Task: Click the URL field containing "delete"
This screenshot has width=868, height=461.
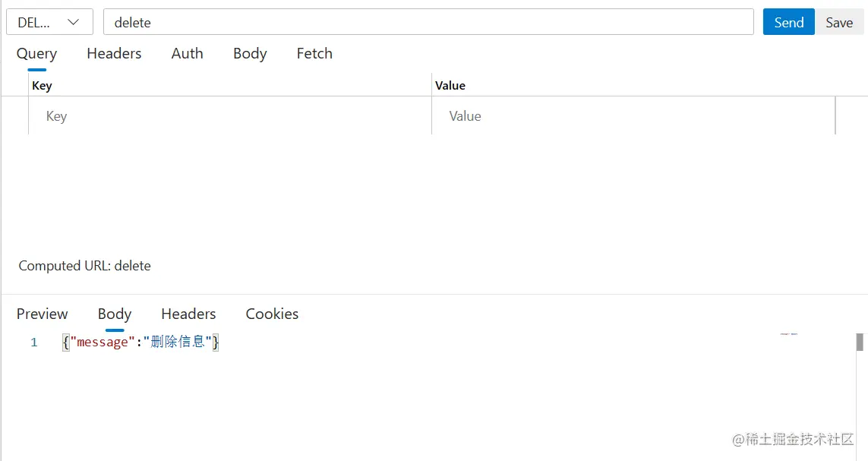Action: [x=428, y=23]
